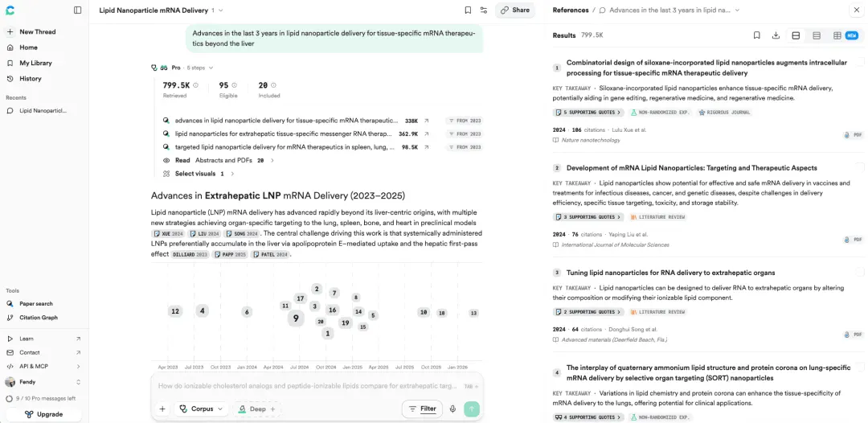Select checkbox for quaternary ammonium lipid paper

coord(860,367)
